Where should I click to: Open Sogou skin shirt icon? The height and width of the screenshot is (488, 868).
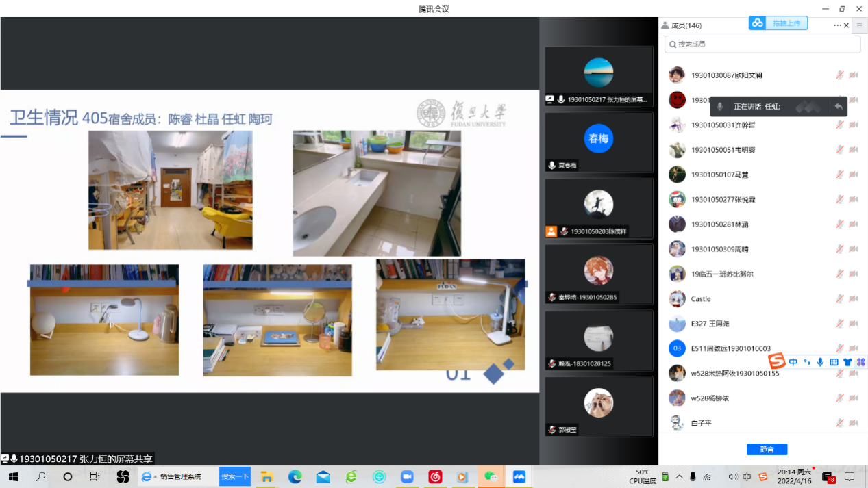click(x=847, y=362)
